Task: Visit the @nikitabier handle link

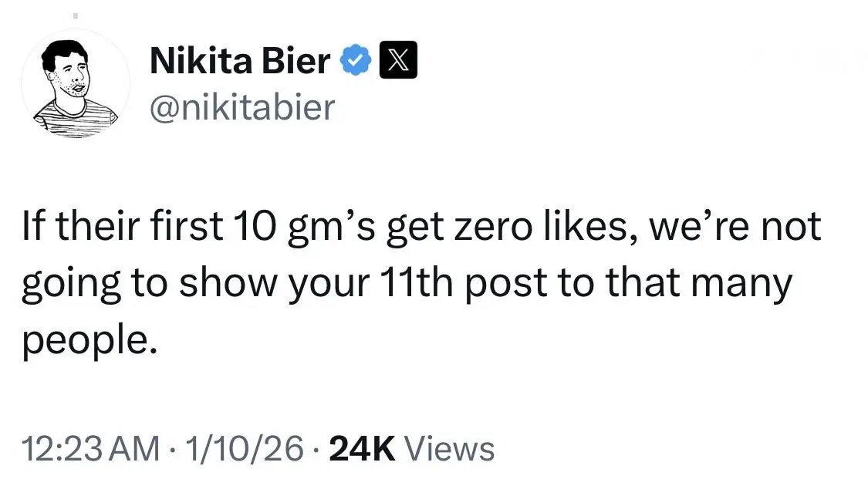Action: click(242, 106)
